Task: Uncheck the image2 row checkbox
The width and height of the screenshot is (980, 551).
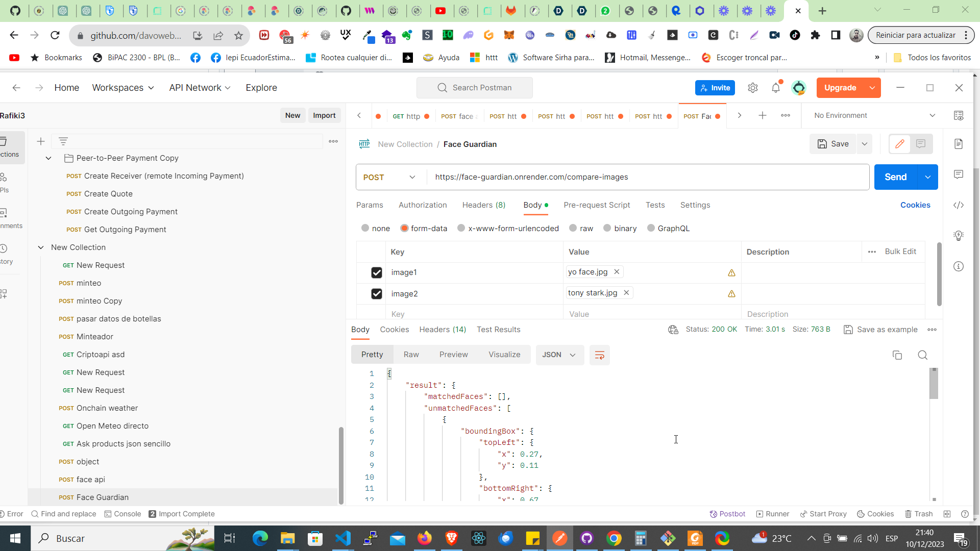Action: point(377,294)
